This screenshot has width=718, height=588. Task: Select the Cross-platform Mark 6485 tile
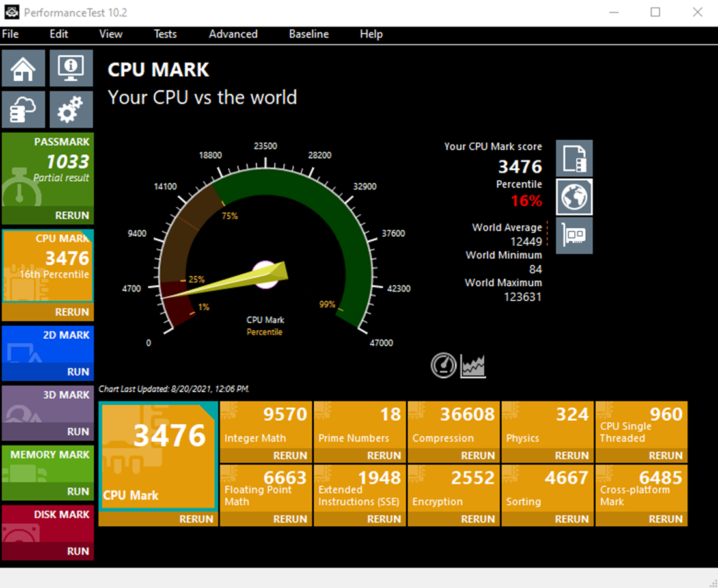[642, 488]
